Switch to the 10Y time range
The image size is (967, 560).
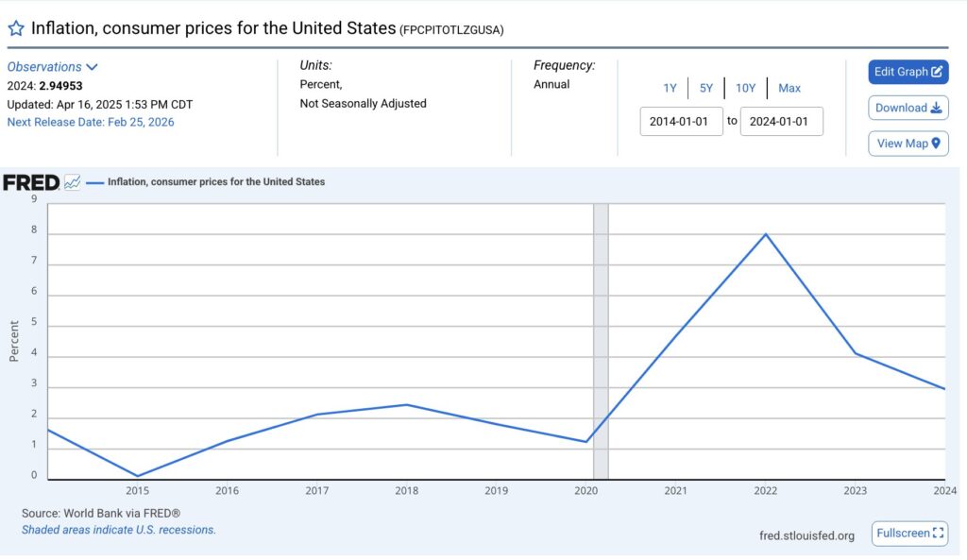[745, 88]
